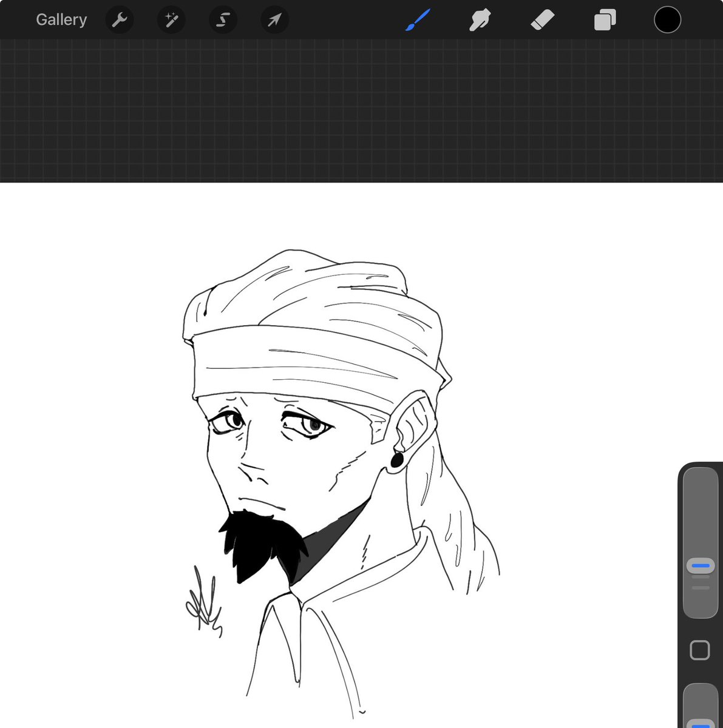Image resolution: width=723 pixels, height=728 pixels.
Task: Activate the Transform arrow tool
Action: pos(274,20)
